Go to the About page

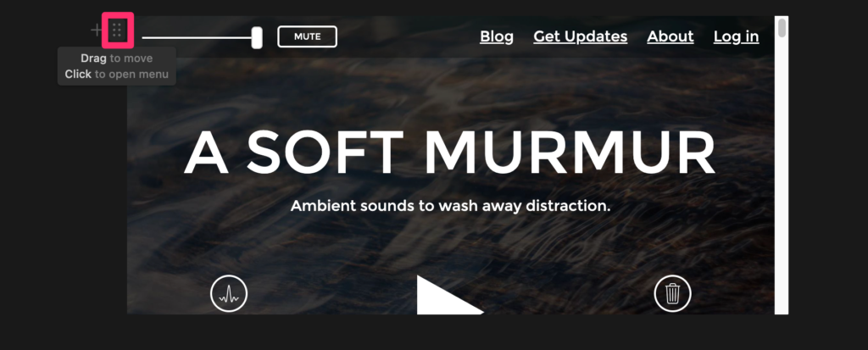[670, 36]
